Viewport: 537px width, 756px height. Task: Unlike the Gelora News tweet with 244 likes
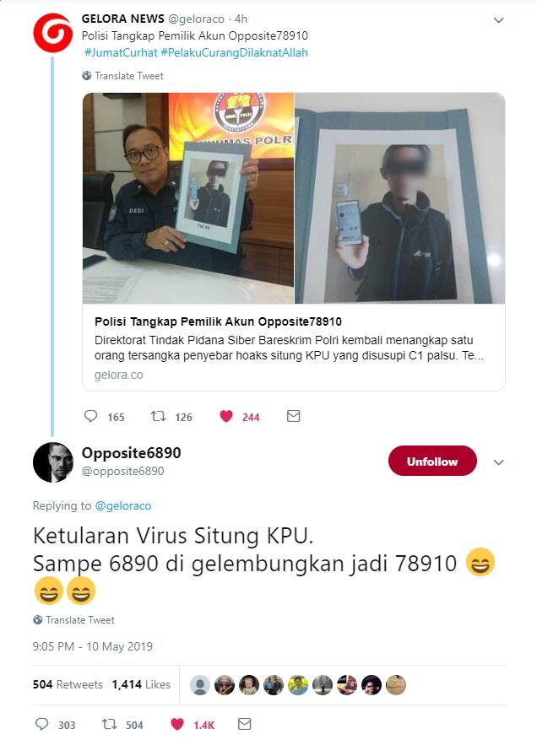click(226, 416)
